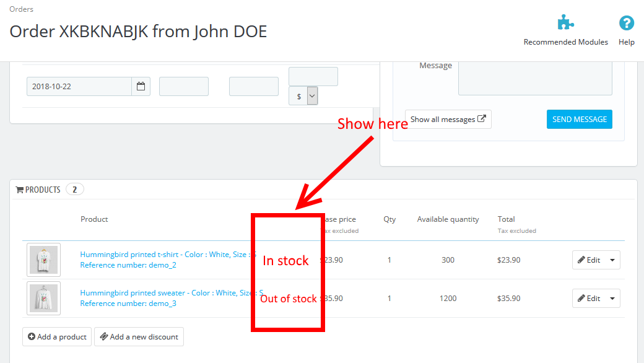The height and width of the screenshot is (363, 644).
Task: Click the empty field above the currency selector
Action: tap(313, 76)
